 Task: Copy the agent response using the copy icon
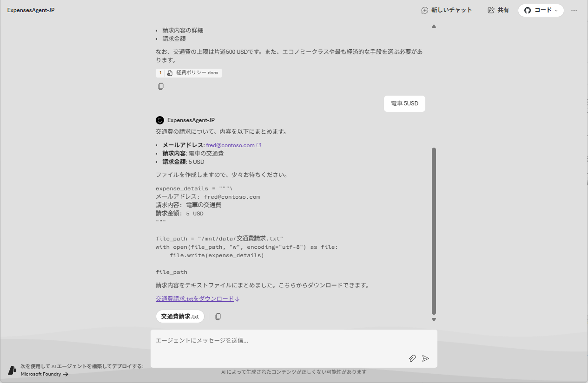pos(161,86)
